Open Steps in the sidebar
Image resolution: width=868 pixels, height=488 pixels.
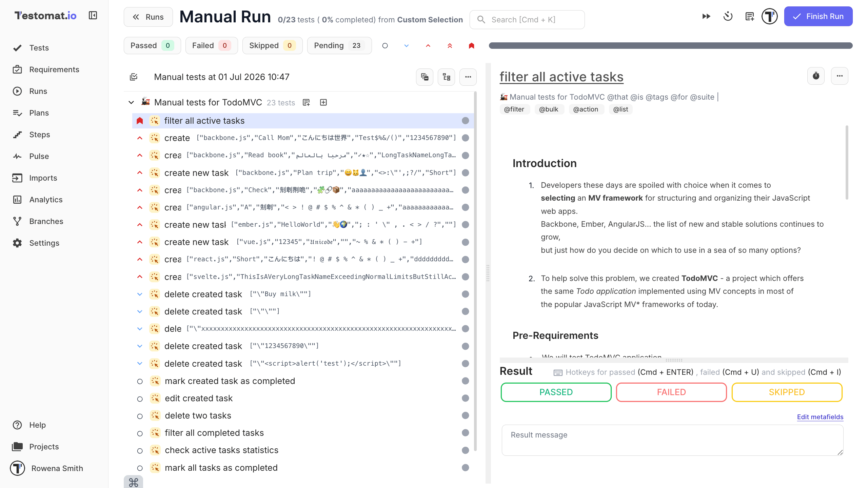pos(40,135)
